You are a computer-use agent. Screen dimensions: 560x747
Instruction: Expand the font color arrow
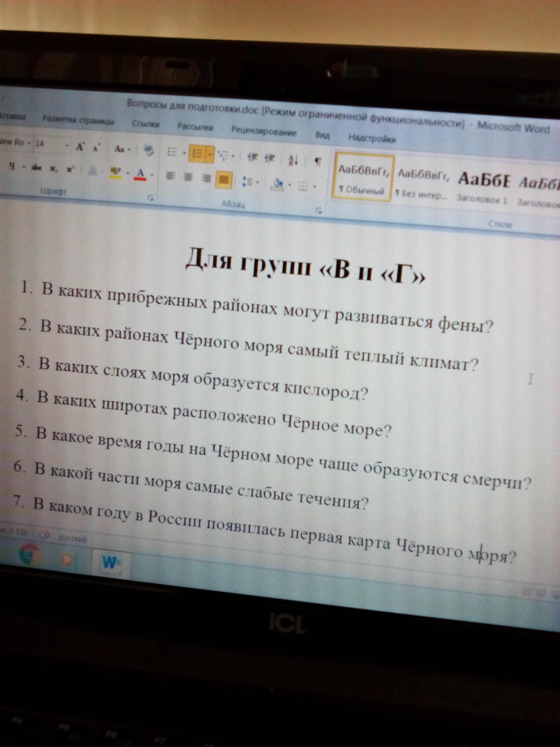pos(152,175)
